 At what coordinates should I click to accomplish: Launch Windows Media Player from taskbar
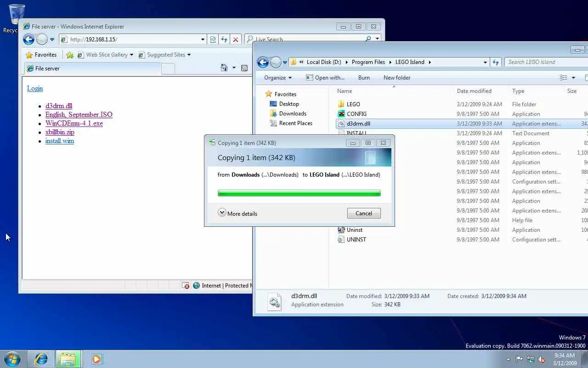click(x=96, y=359)
